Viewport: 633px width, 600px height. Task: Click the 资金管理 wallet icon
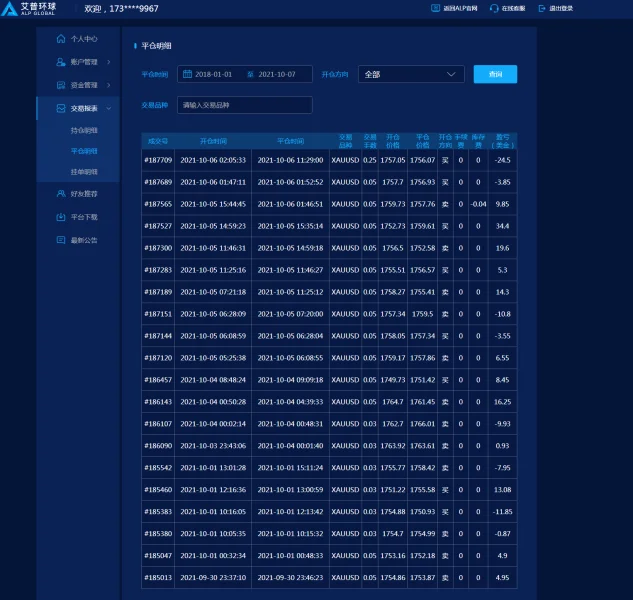click(61, 85)
